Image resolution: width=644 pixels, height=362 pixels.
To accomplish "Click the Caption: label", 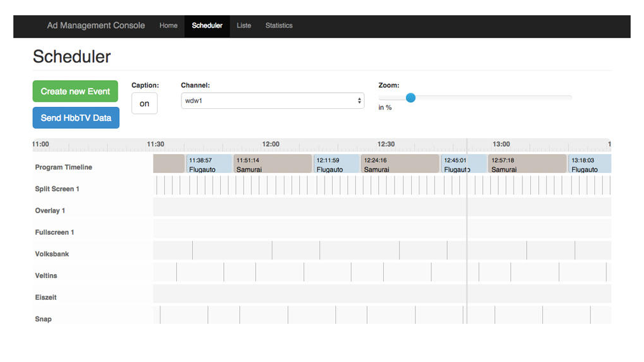I will pos(145,85).
